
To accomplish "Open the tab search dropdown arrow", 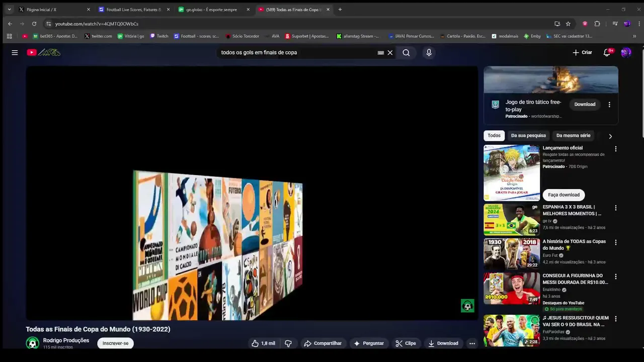I will tap(9, 10).
